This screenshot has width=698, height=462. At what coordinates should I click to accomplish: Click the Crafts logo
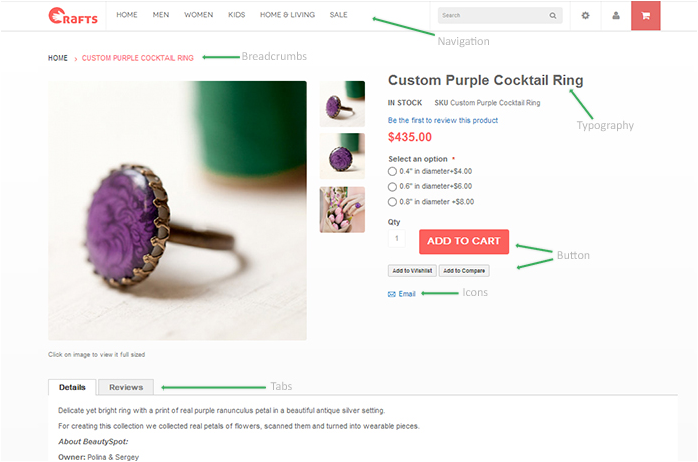tap(73, 16)
